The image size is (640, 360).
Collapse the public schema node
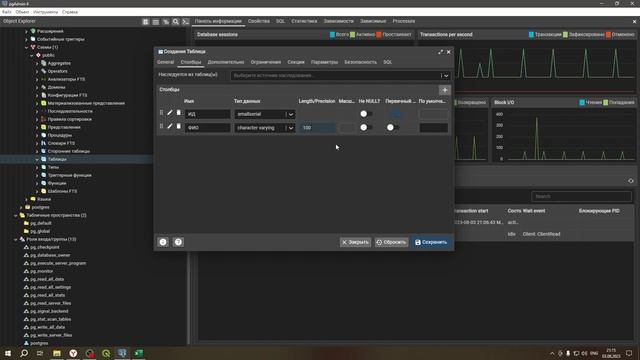click(32, 55)
